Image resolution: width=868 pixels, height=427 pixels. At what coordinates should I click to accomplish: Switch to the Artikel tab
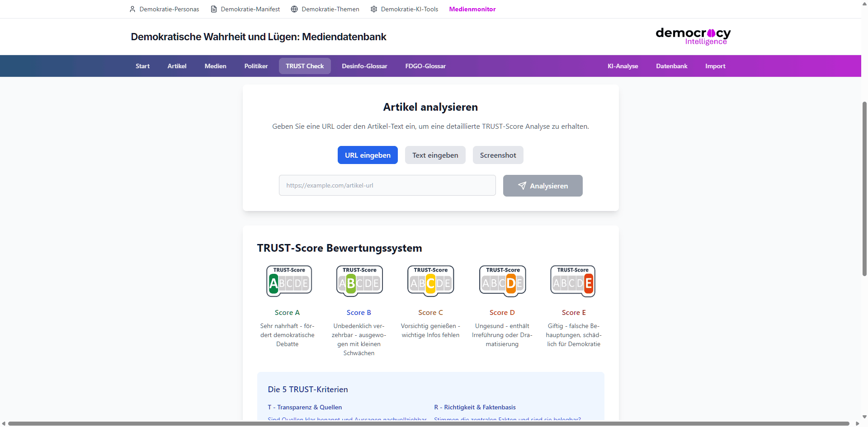177,66
